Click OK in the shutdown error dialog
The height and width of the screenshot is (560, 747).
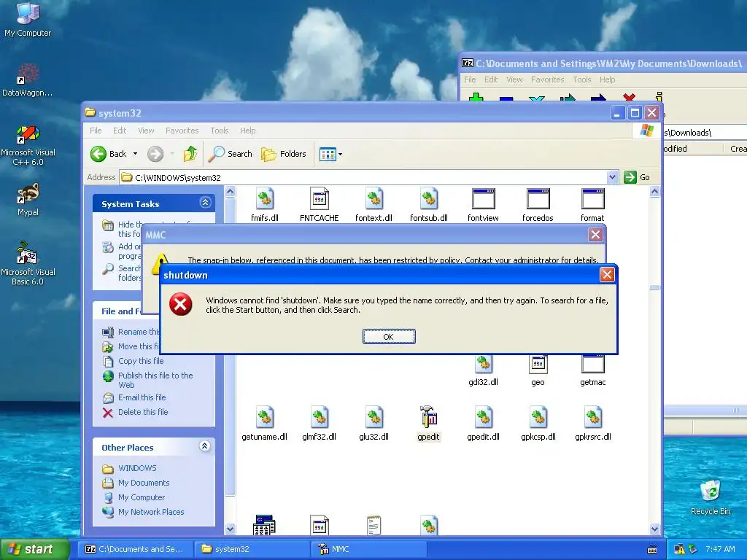point(389,337)
